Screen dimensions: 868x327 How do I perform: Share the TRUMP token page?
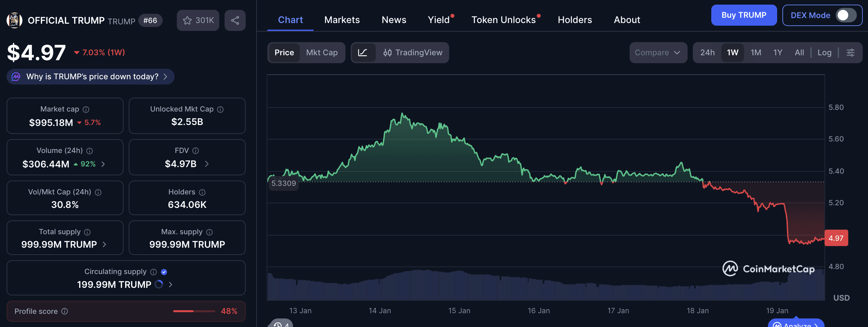(x=235, y=20)
